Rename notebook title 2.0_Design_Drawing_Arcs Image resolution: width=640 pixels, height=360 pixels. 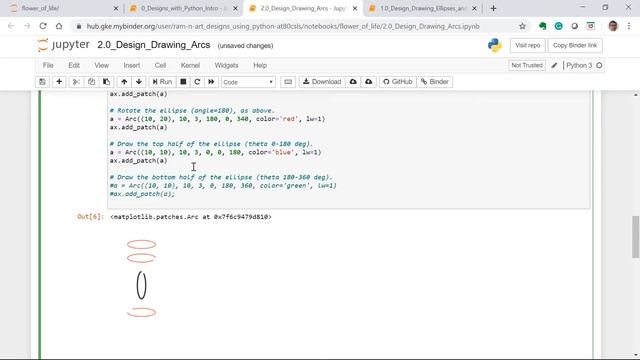click(153, 45)
